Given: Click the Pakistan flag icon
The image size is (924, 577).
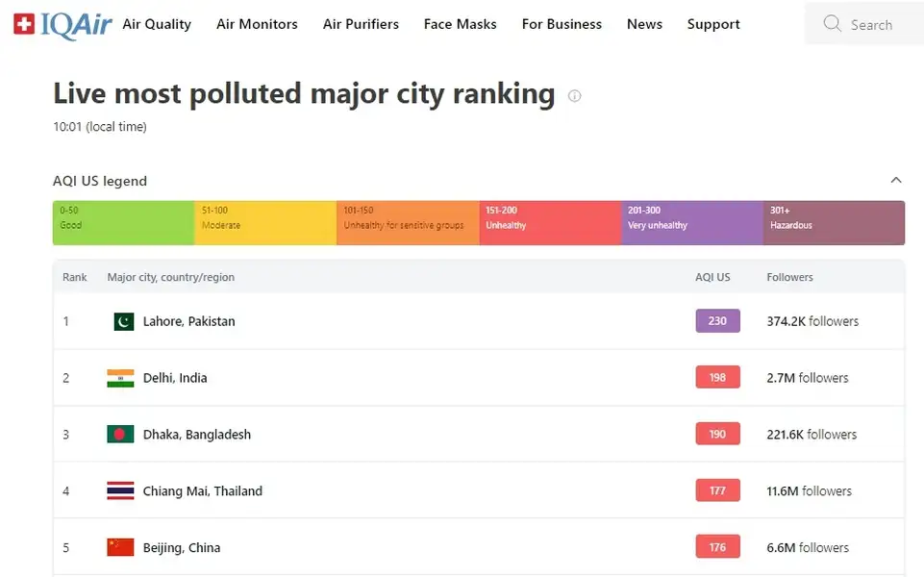Looking at the screenshot, I should pos(123,321).
